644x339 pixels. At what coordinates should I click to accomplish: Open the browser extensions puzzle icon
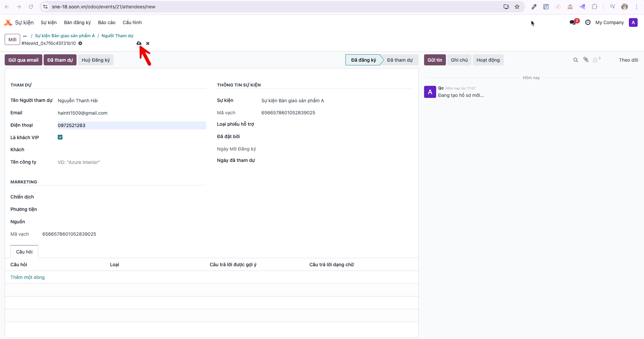pos(594,7)
